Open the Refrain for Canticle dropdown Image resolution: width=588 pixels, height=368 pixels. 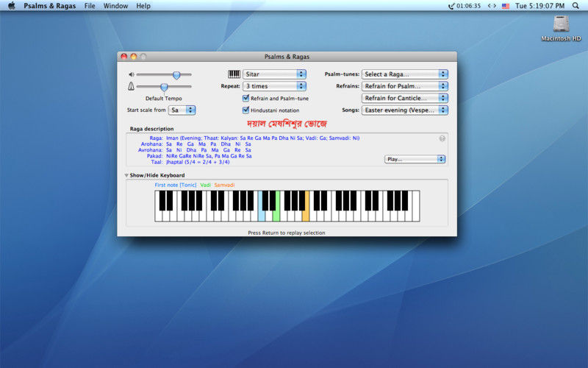coord(405,98)
